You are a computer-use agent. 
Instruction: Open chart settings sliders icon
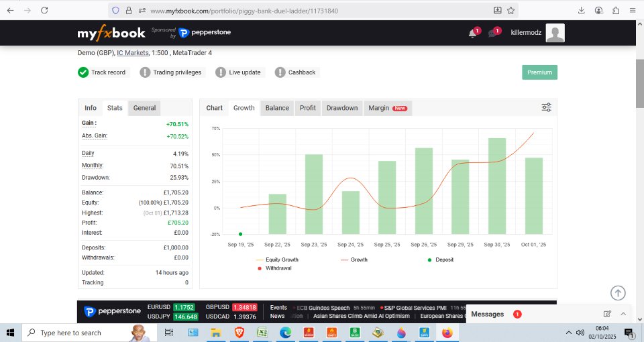546,107
